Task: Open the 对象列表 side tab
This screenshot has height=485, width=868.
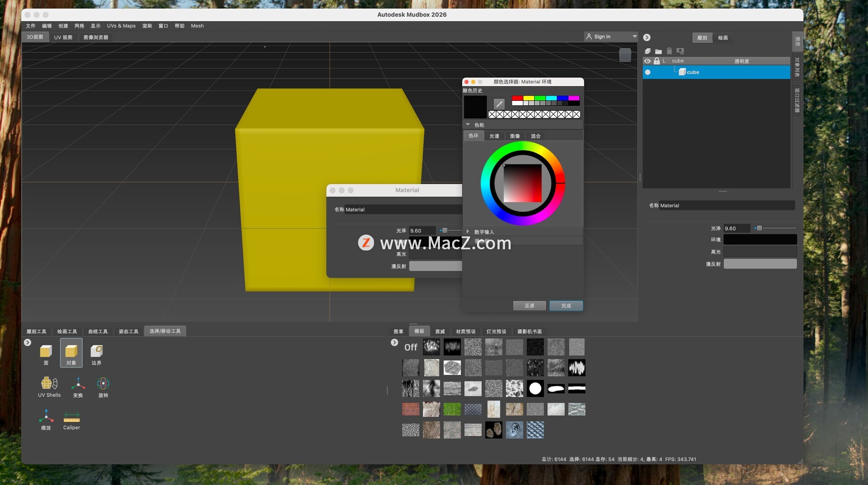Action: coord(797,67)
